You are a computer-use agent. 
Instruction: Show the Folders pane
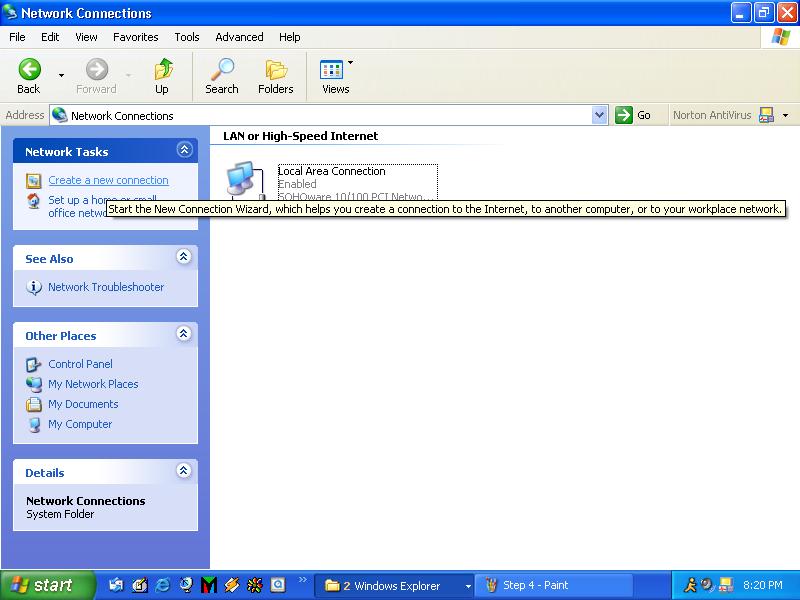[x=276, y=76]
